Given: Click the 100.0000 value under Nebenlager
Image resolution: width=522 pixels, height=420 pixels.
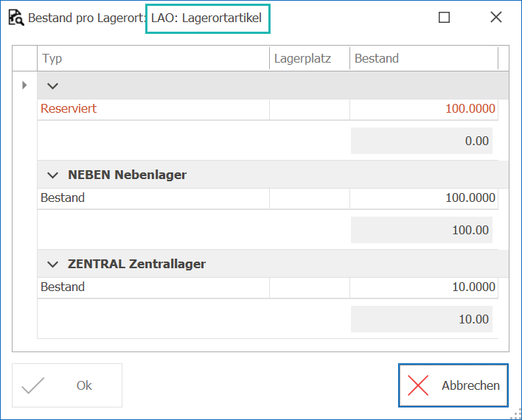Looking at the screenshot, I should click(x=470, y=197).
